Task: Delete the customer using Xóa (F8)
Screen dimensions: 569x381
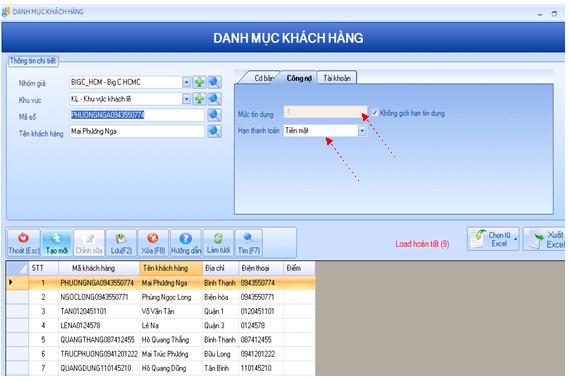Action: click(153, 243)
